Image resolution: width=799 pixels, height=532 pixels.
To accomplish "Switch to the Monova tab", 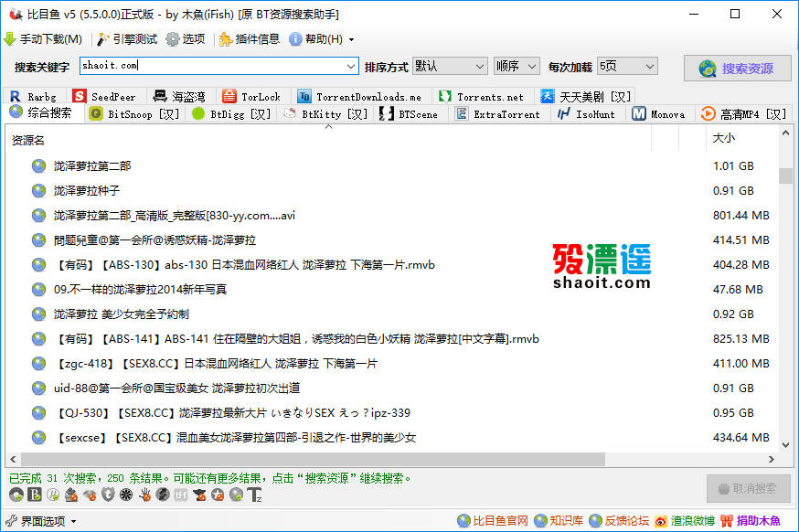I will 659,114.
